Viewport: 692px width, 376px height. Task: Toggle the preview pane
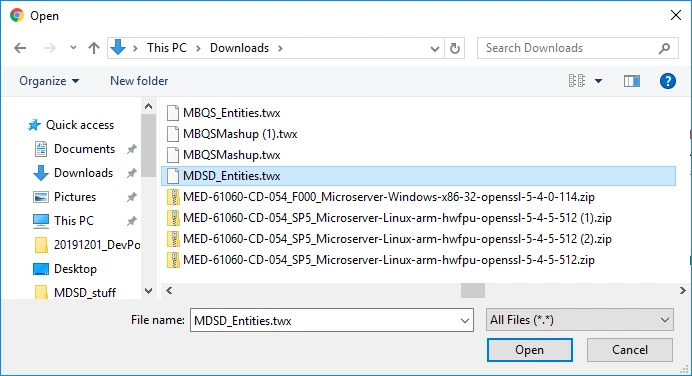(x=632, y=81)
